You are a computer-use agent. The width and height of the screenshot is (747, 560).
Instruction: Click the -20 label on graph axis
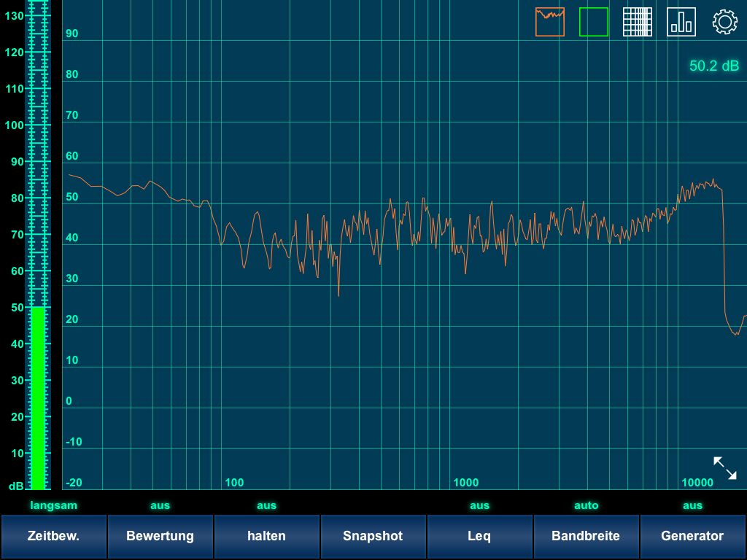point(74,483)
